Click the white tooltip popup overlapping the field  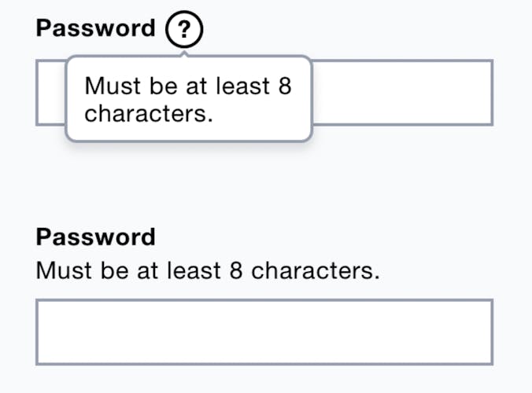click(189, 98)
